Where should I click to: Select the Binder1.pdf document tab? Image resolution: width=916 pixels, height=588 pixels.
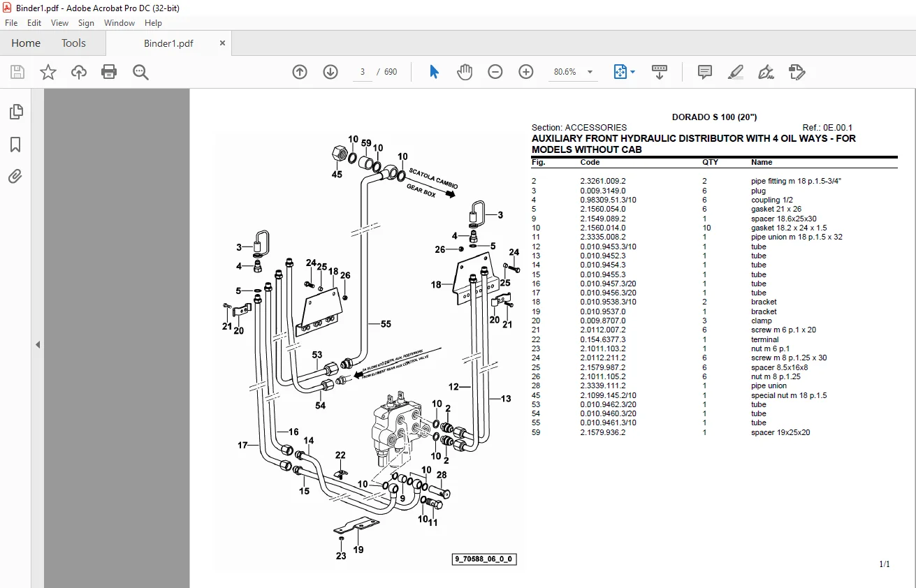tap(168, 43)
